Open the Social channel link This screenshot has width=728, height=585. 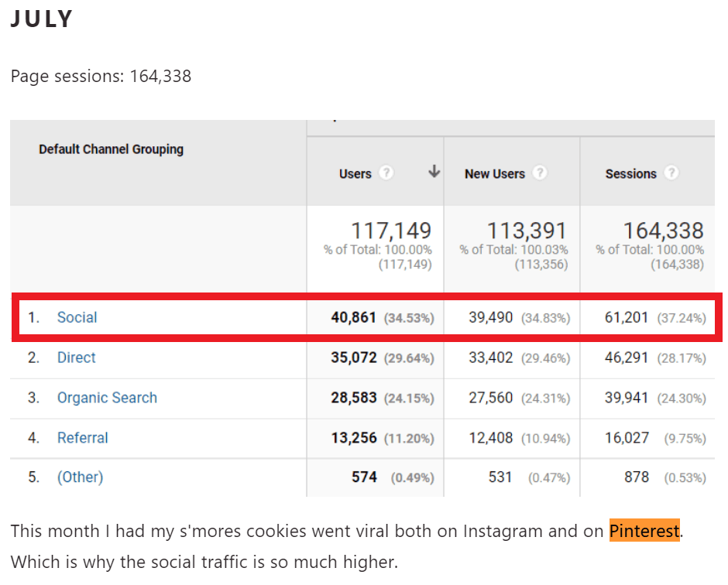click(77, 317)
